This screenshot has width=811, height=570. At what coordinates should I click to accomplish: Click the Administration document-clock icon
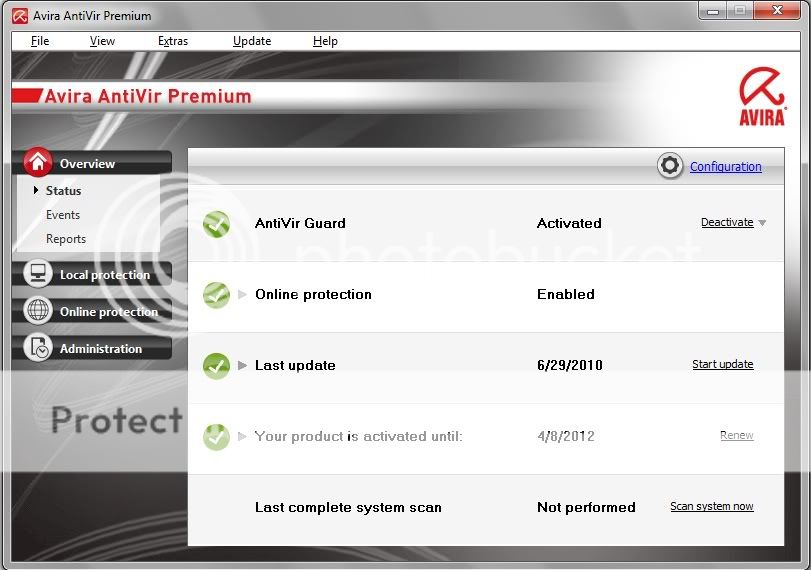[38, 347]
